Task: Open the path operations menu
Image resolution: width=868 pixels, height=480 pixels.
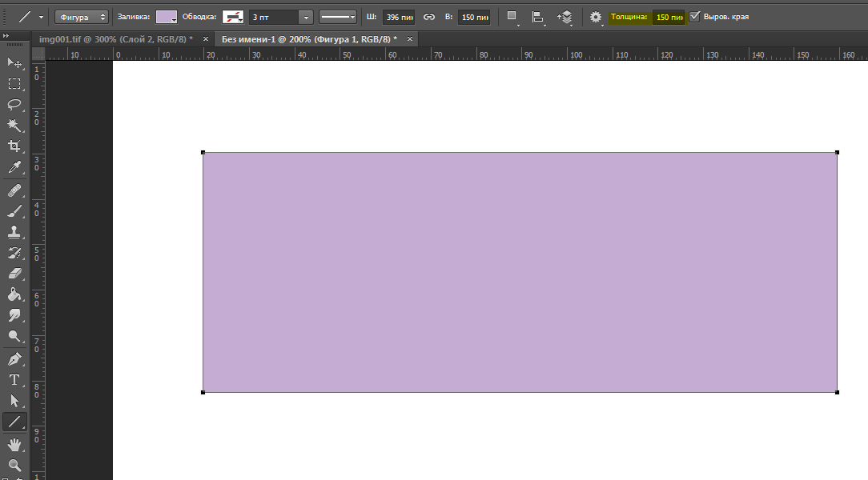Action: tap(512, 17)
